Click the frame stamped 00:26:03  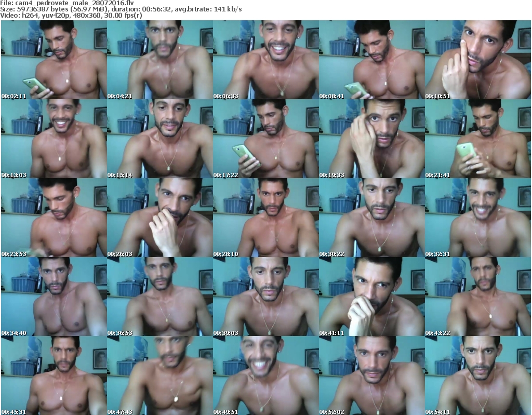(160, 218)
